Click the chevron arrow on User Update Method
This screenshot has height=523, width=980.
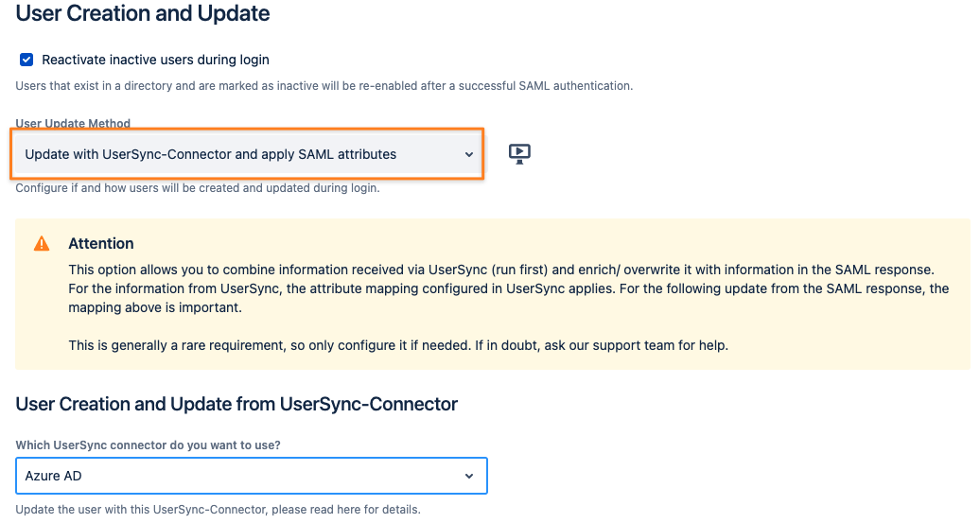(469, 155)
